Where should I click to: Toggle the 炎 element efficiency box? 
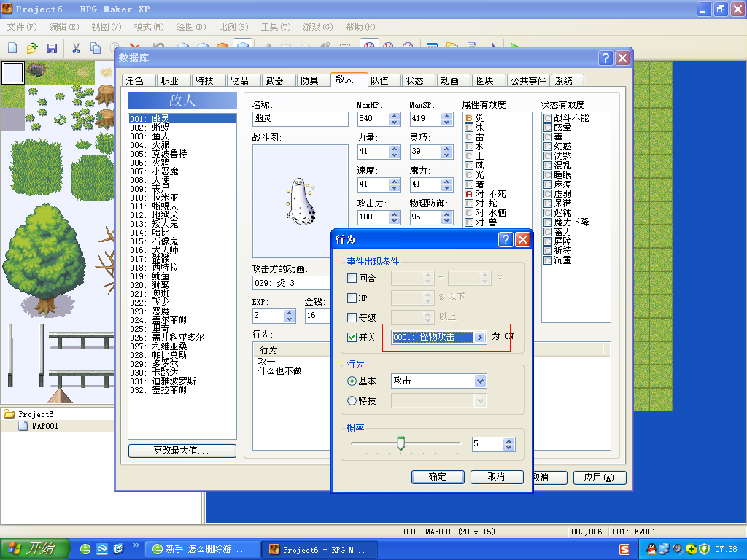469,118
